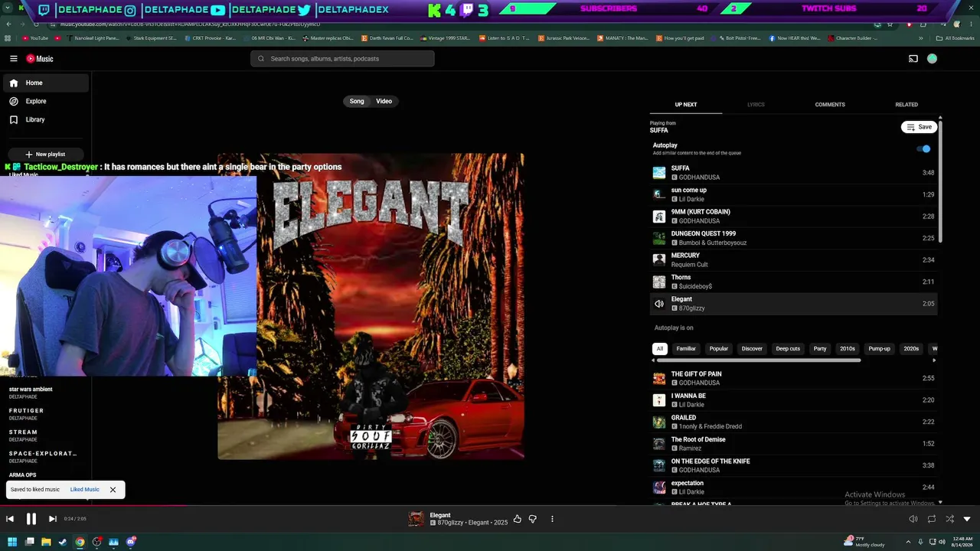Viewport: 980px width, 551px height.
Task: Filter autoplay by Pump-up
Action: [x=880, y=349]
